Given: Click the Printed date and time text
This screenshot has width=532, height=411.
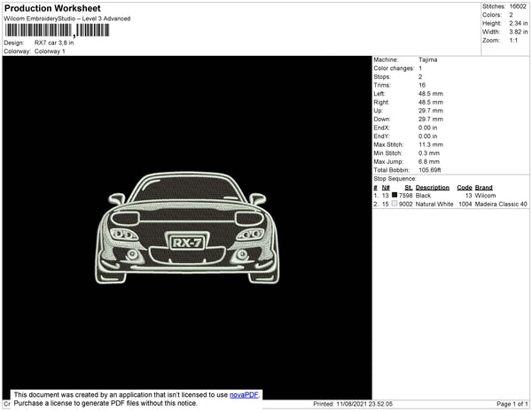Looking at the screenshot, I should (x=355, y=404).
